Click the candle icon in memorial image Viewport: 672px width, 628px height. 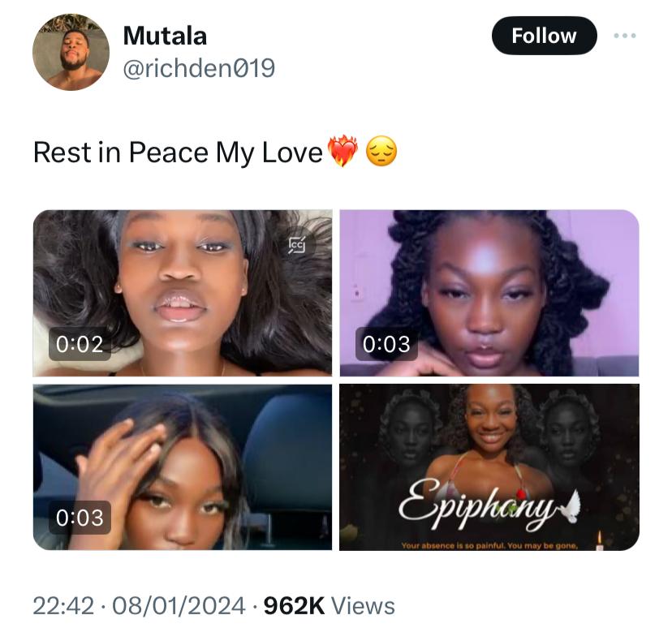[599, 541]
